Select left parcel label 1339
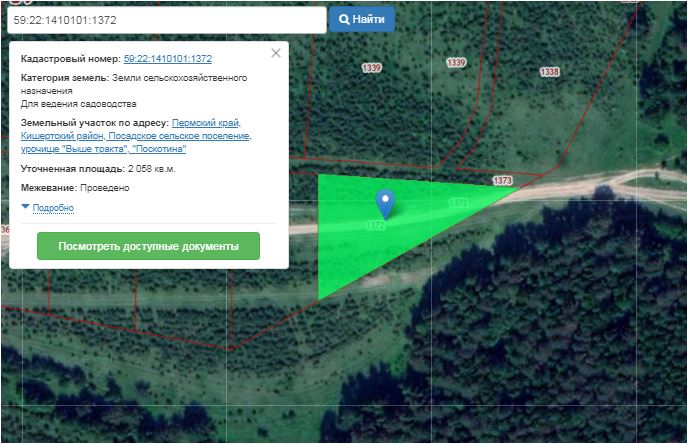Screen dimensions: 688x444 (x=371, y=68)
